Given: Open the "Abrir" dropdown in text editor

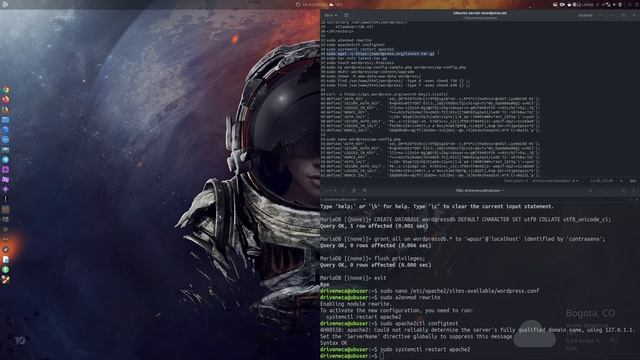Looking at the screenshot, I should [331, 15].
